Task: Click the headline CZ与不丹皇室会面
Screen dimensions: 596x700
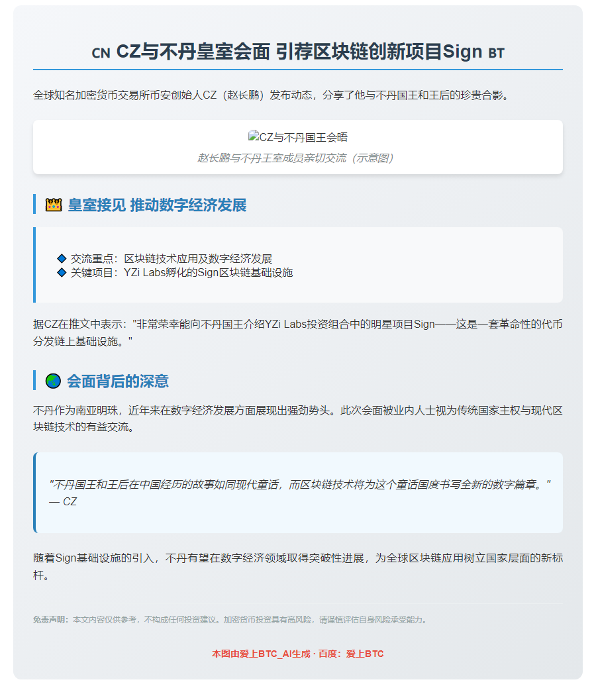Action: click(193, 52)
